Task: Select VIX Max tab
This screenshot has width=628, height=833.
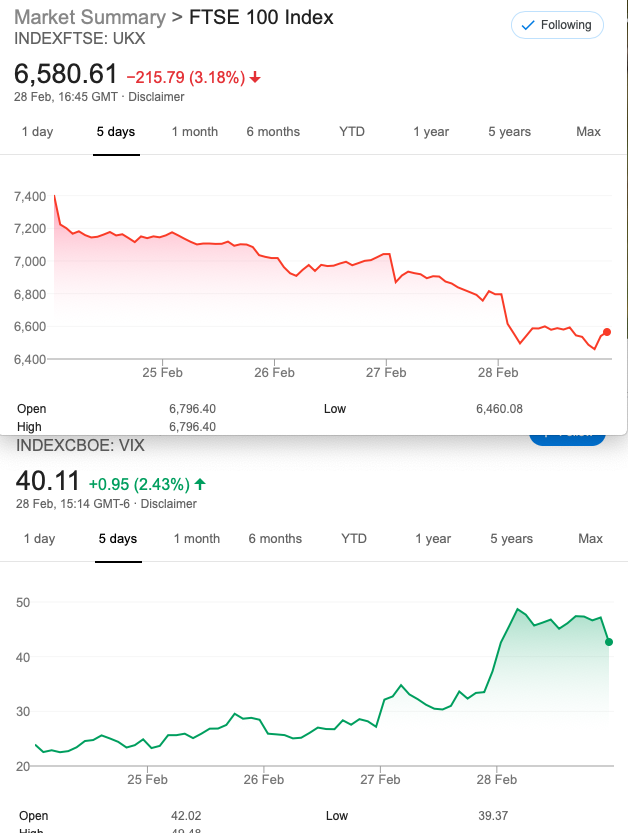Action: (x=590, y=539)
